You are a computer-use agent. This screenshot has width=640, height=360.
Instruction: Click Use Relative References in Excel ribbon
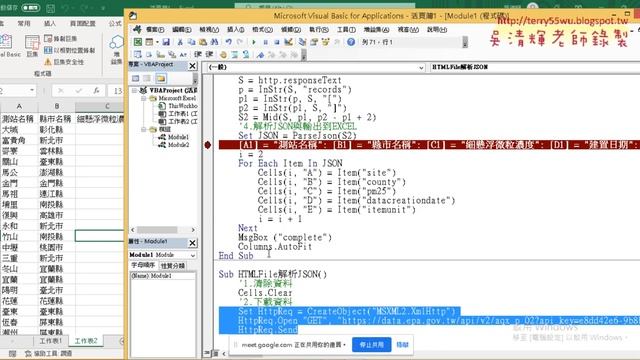[69, 50]
